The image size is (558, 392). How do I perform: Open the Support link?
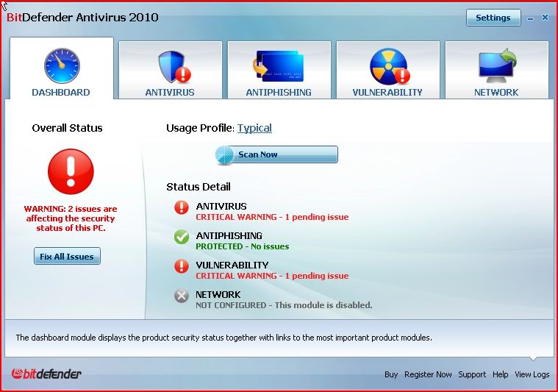coord(472,374)
